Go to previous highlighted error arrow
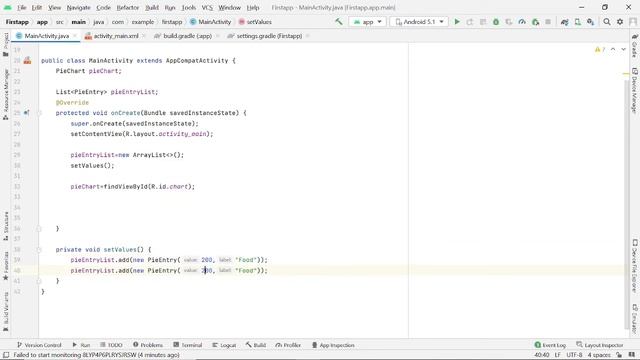 tap(613, 49)
